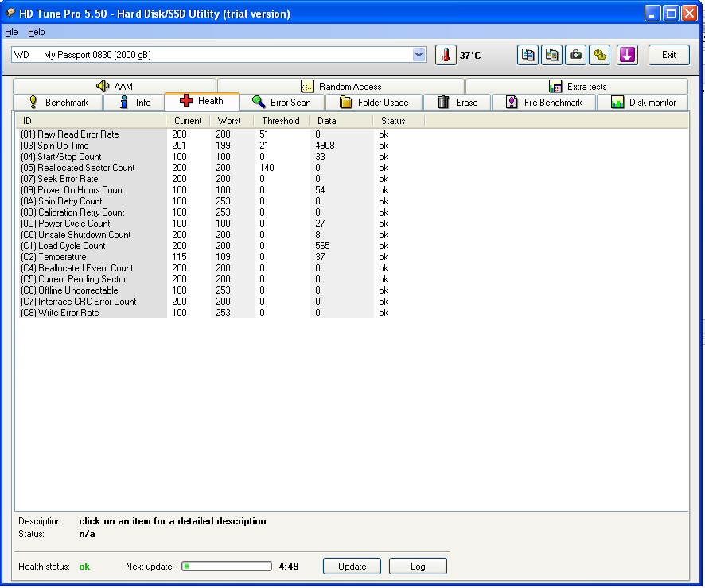Select the Health tab
The width and height of the screenshot is (705, 588).
click(201, 101)
